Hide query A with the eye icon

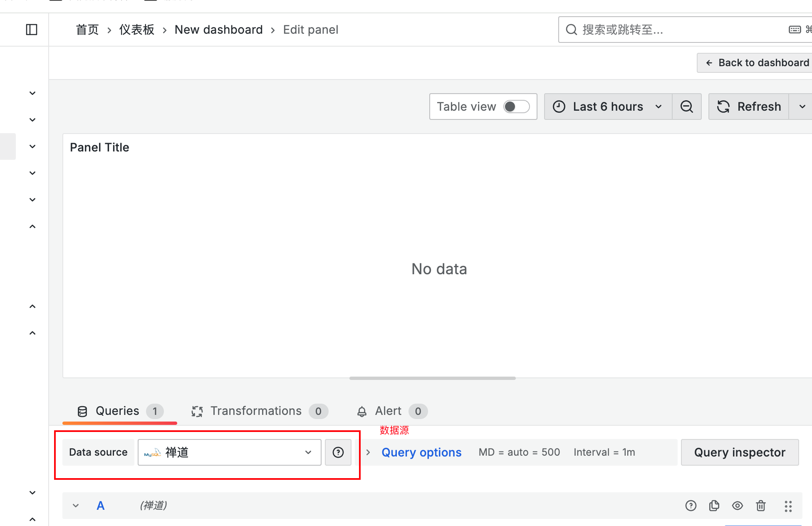point(738,506)
